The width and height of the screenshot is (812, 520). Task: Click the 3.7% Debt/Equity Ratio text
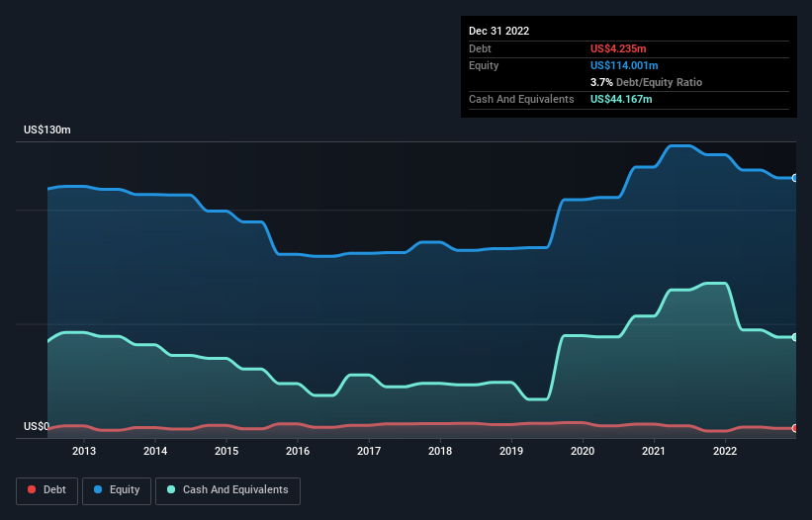pyautogui.click(x=646, y=82)
